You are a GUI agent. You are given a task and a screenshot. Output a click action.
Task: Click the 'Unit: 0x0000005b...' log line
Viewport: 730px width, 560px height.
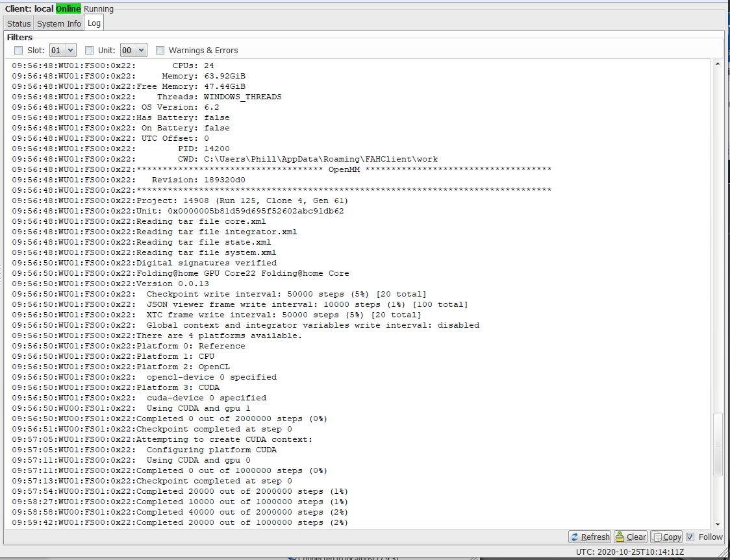point(178,211)
